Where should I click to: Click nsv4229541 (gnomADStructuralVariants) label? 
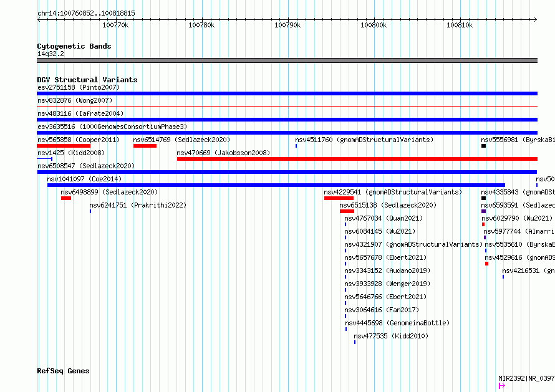tap(393, 192)
